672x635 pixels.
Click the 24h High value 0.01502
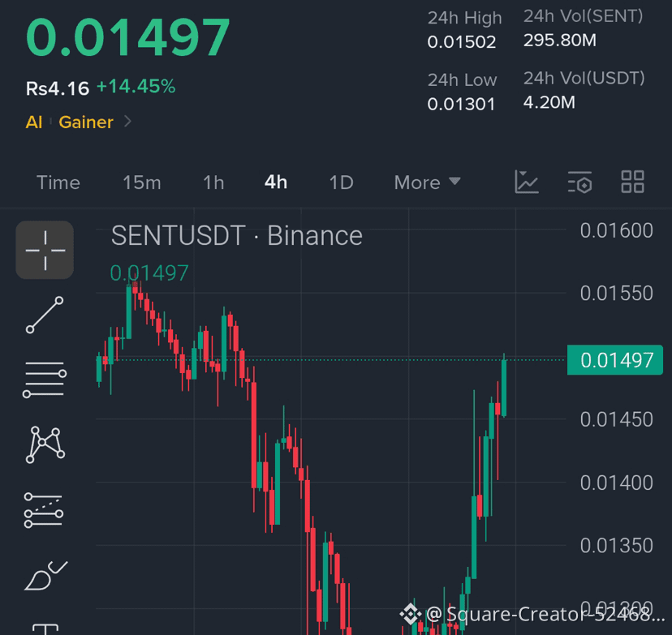click(462, 42)
